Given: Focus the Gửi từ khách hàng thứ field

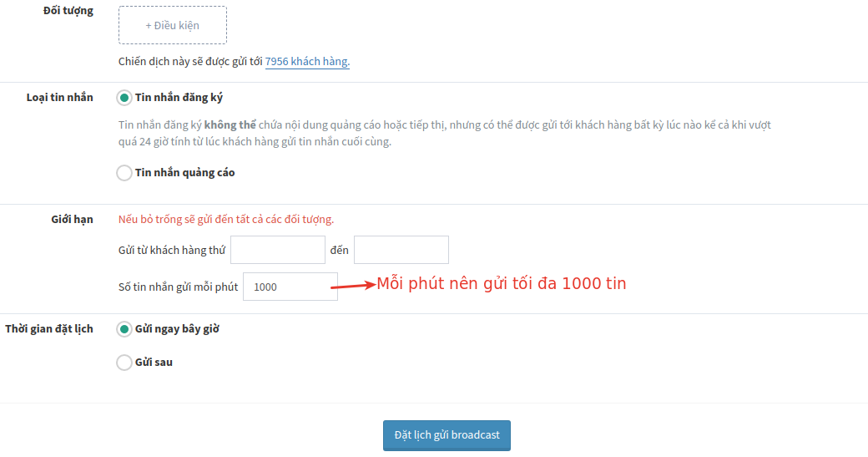Looking at the screenshot, I should click(x=278, y=250).
